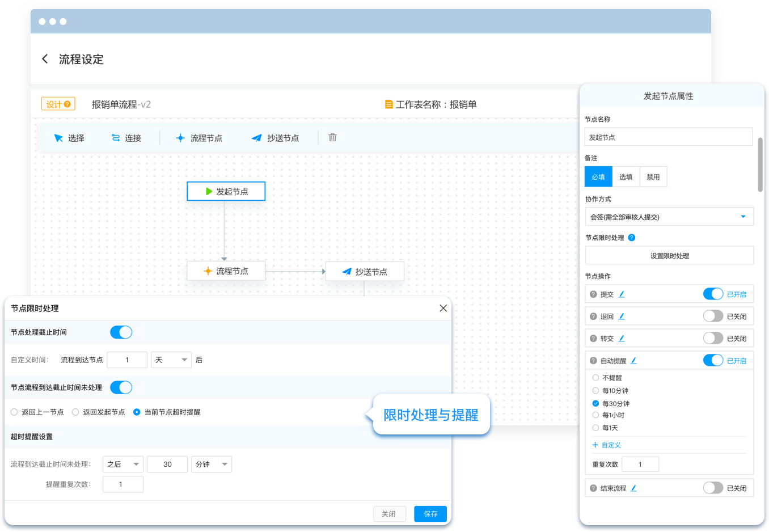Toggle the 节点处理截止时间 switch

[121, 332]
